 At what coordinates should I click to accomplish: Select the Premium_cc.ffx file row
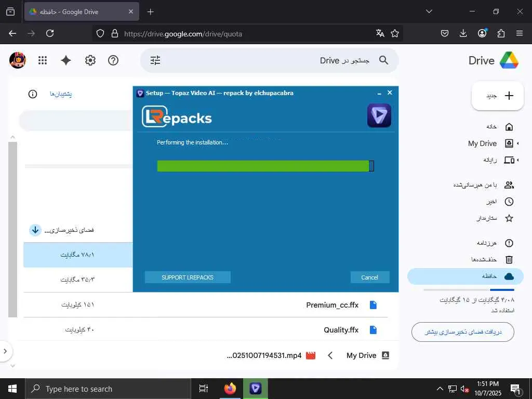[206, 304]
